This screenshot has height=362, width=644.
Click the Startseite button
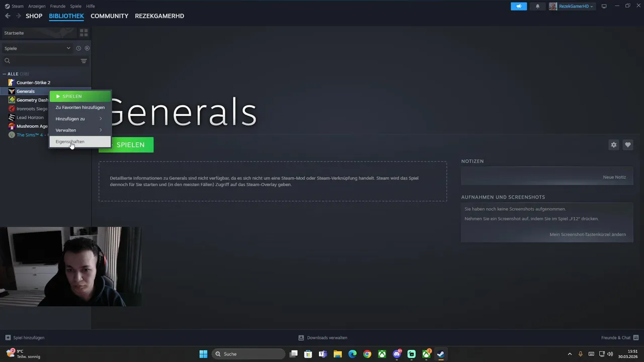pyautogui.click(x=39, y=33)
